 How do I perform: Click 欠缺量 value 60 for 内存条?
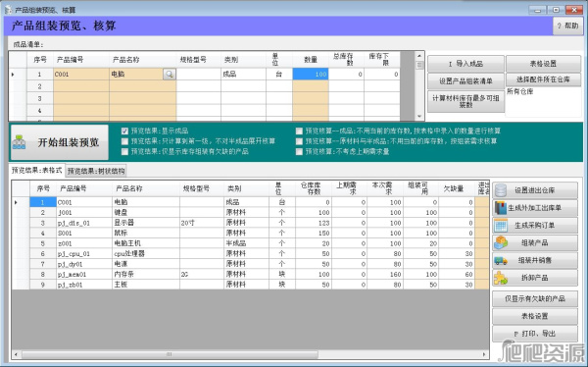tap(457, 274)
